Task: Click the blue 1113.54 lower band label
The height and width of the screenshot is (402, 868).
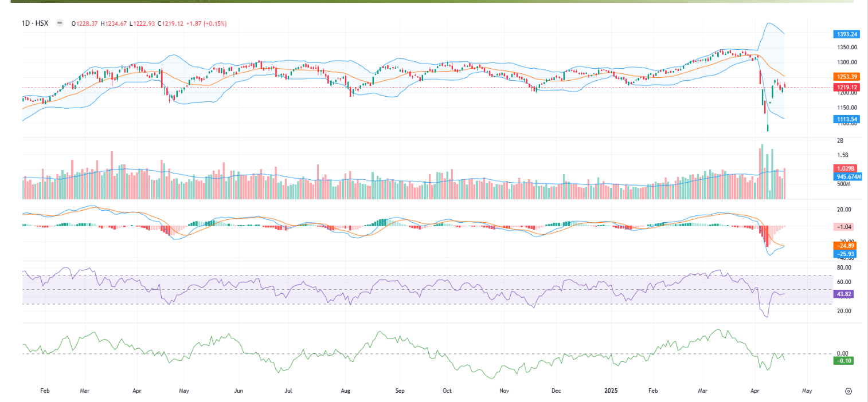Action: point(846,119)
